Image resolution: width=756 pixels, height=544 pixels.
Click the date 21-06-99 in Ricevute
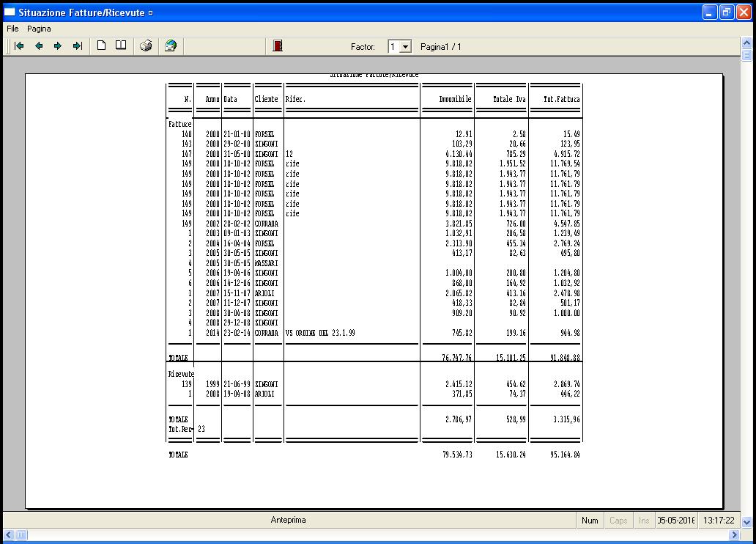[x=237, y=384]
